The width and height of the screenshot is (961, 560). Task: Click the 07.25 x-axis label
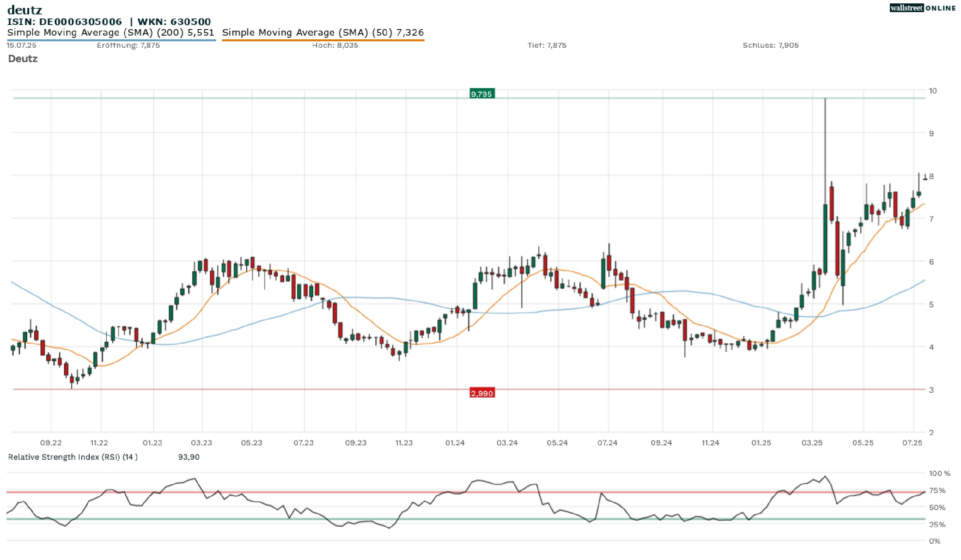(x=912, y=442)
